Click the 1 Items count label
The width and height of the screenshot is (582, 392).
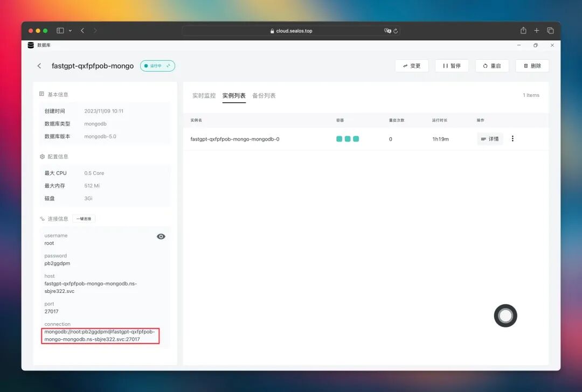531,95
